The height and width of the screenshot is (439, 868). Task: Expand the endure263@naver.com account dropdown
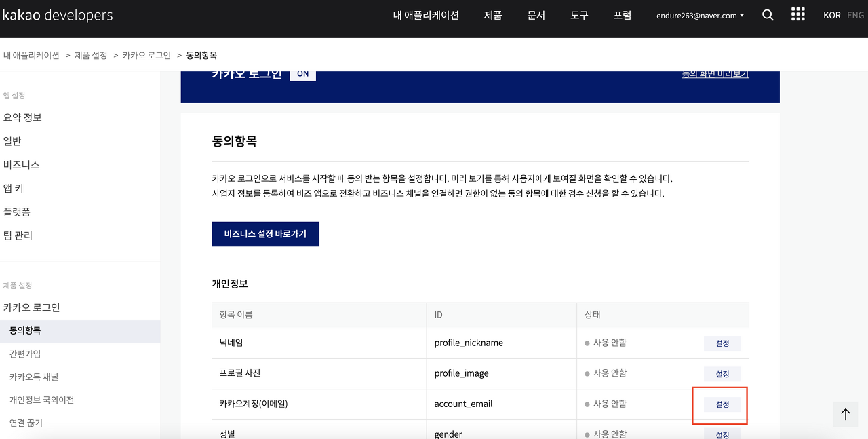700,16
